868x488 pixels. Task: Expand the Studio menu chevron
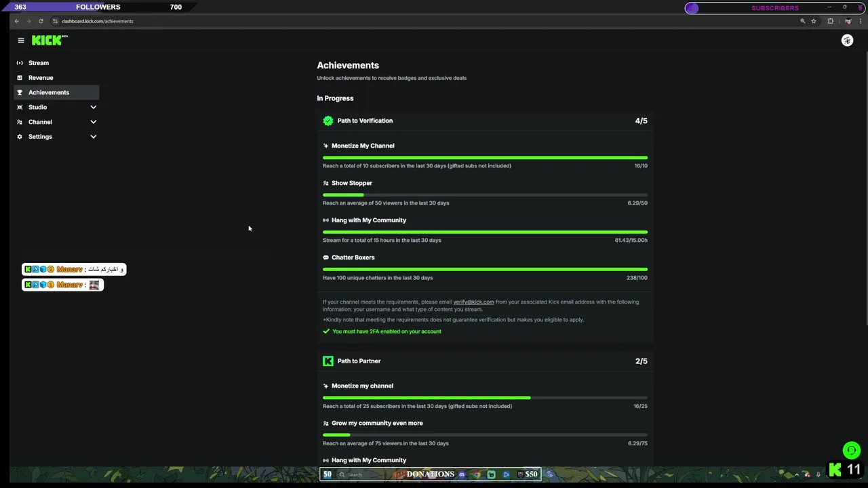coord(94,107)
